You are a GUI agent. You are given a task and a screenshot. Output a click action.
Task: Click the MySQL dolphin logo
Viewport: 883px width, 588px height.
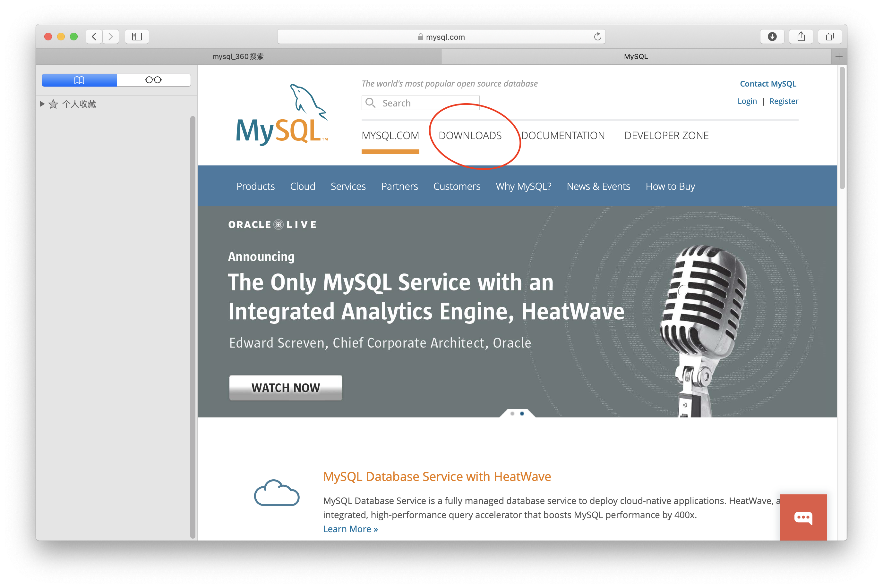tap(282, 115)
